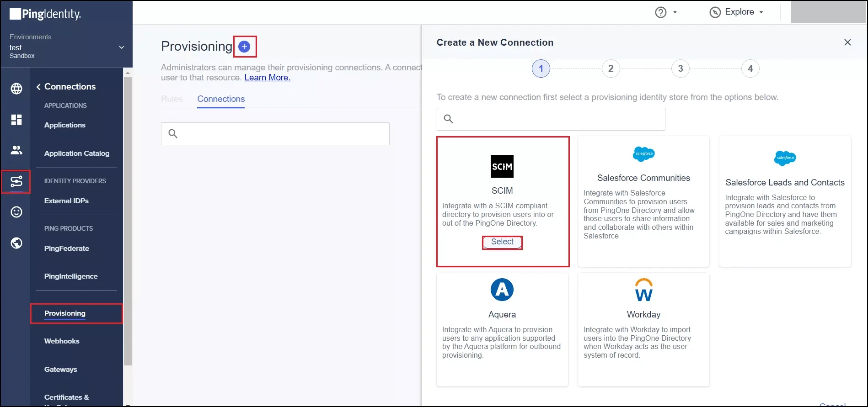This screenshot has height=407, width=868.
Task: Open PingFederate in the sidebar
Action: tap(67, 248)
